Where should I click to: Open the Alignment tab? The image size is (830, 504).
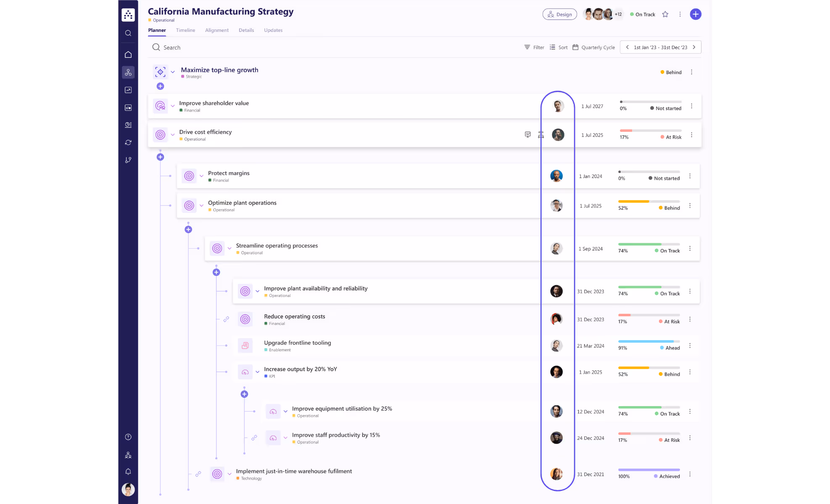[217, 30]
